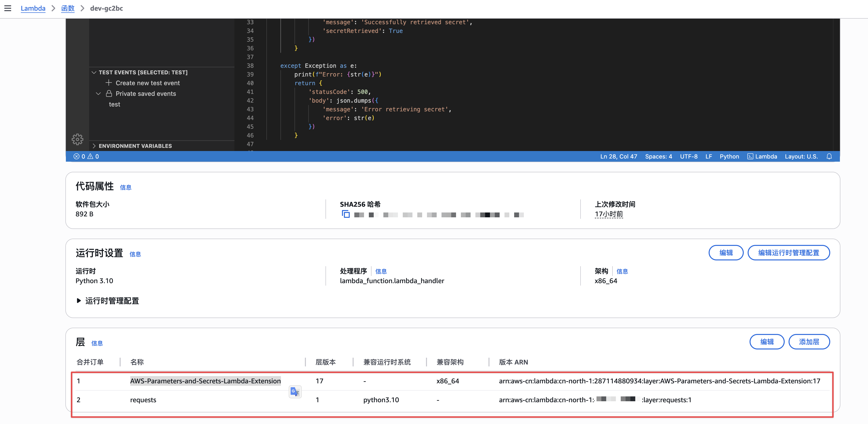
Task: Click the plus icon for Create new test event
Action: coord(108,83)
